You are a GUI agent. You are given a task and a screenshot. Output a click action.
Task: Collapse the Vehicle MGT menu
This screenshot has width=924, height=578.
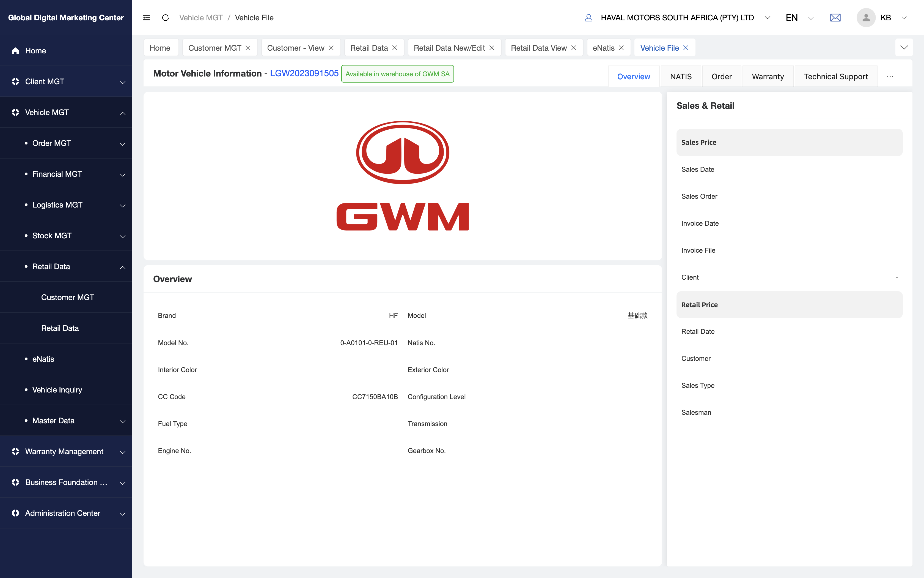point(123,113)
